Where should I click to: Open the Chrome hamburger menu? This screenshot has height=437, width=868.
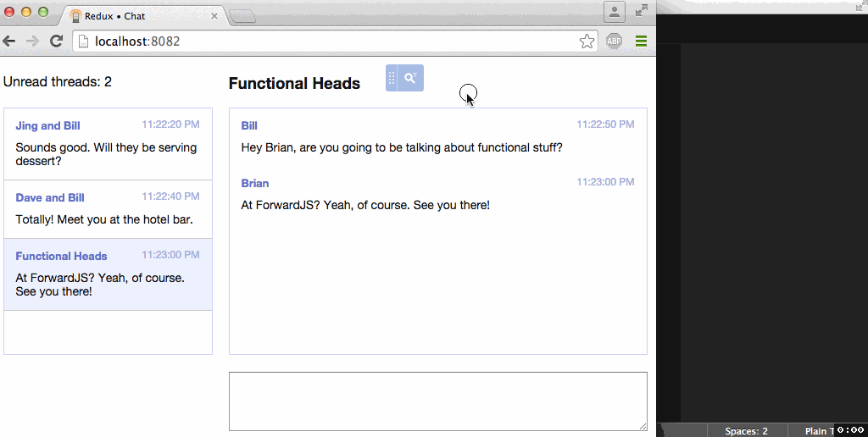[x=641, y=41]
